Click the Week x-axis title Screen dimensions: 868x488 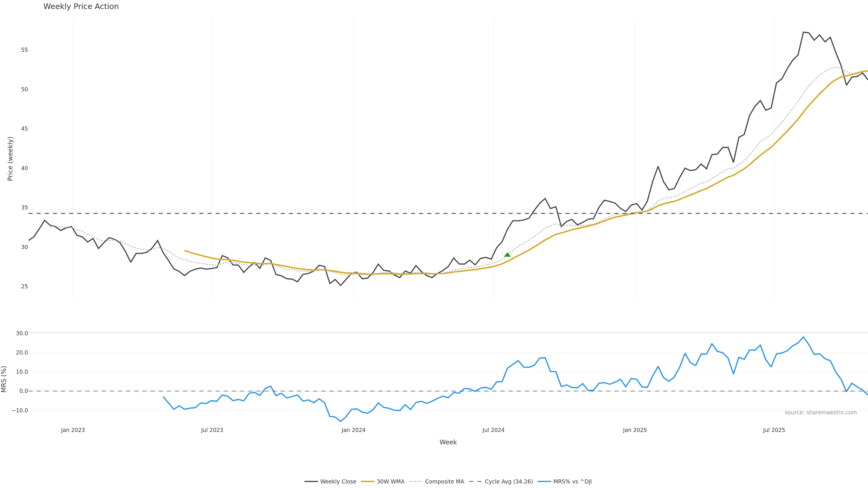point(448,442)
